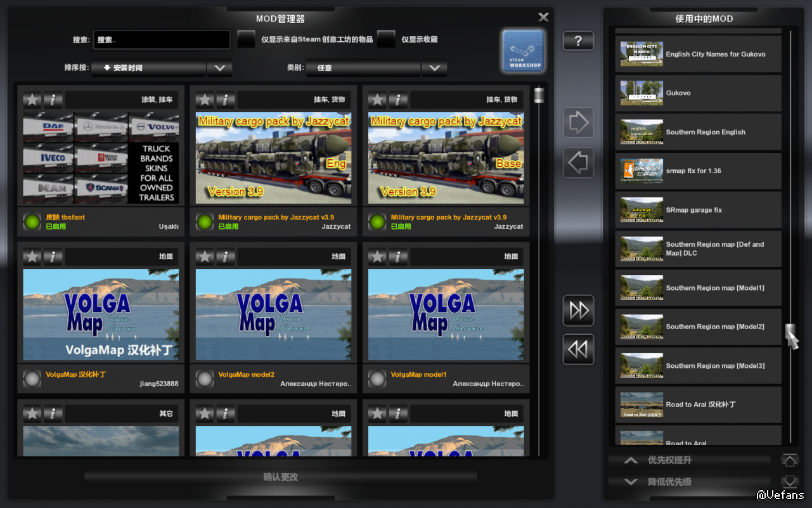Move mod to top priority icon
The image size is (812, 508).
[789, 460]
